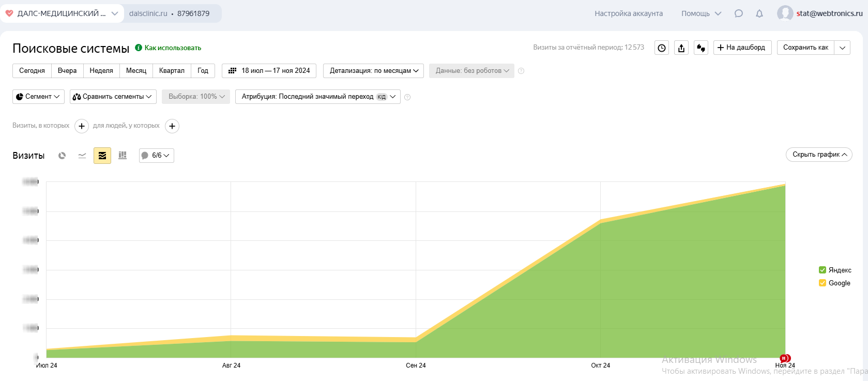
Task: Click help icon beside attribution dropdown
Action: point(407,97)
